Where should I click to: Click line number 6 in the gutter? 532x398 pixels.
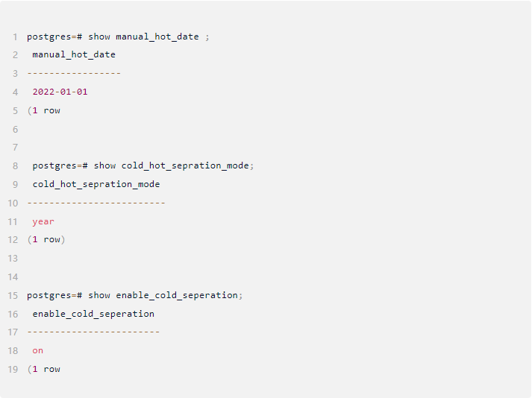(15, 129)
